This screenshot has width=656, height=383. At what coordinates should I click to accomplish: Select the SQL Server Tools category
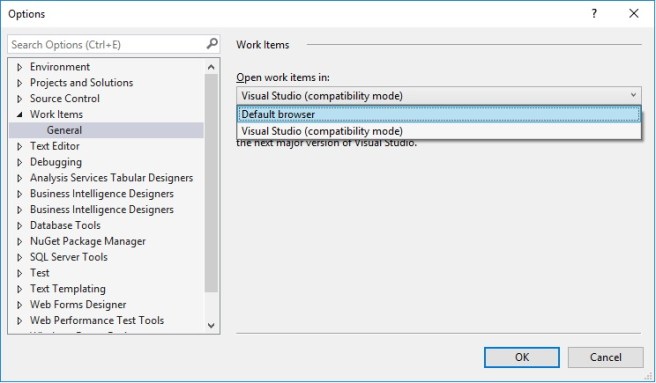(x=69, y=257)
